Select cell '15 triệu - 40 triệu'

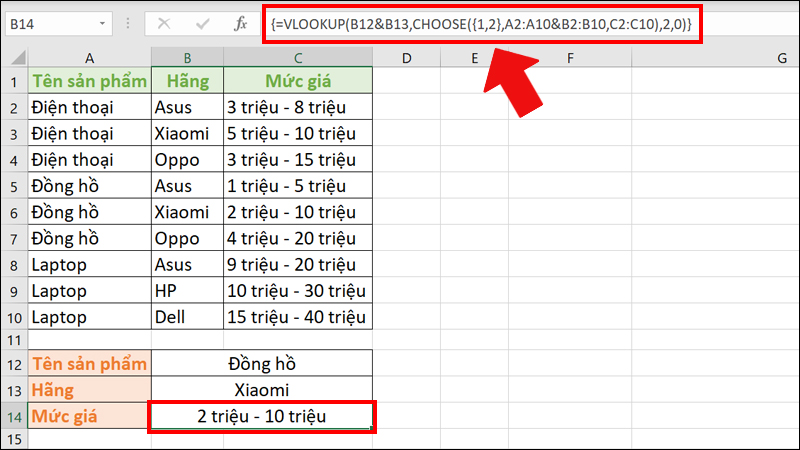pos(298,317)
